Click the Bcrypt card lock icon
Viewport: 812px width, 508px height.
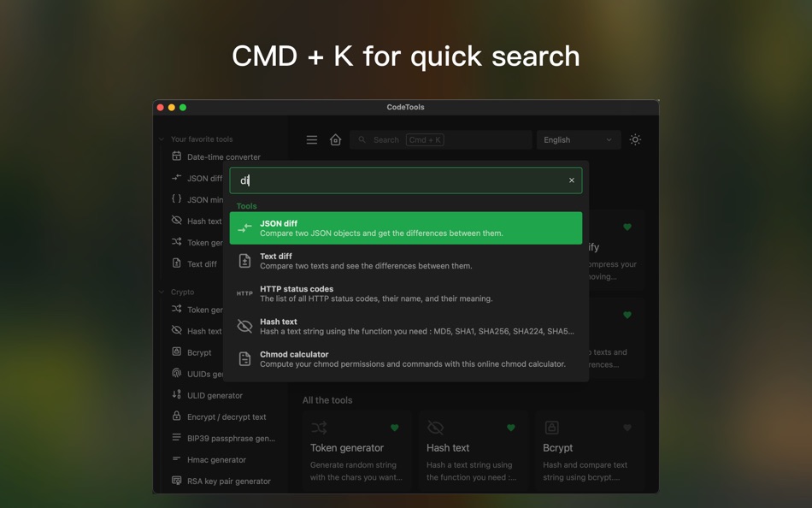[x=551, y=428]
